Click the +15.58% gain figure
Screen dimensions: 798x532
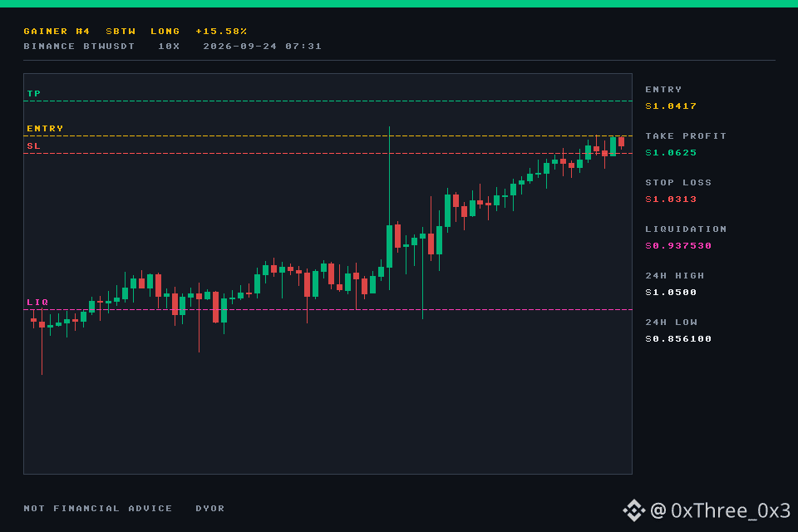221,31
